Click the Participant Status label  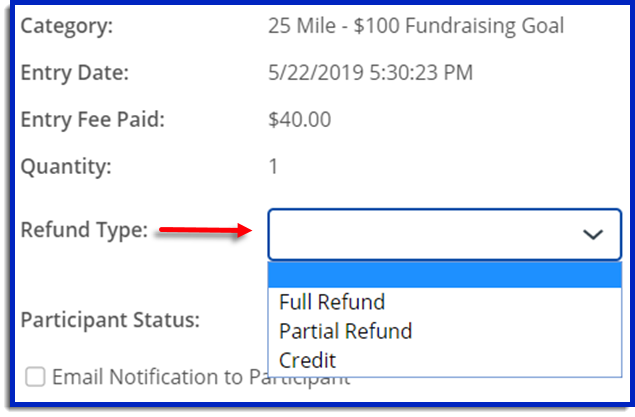[110, 320]
